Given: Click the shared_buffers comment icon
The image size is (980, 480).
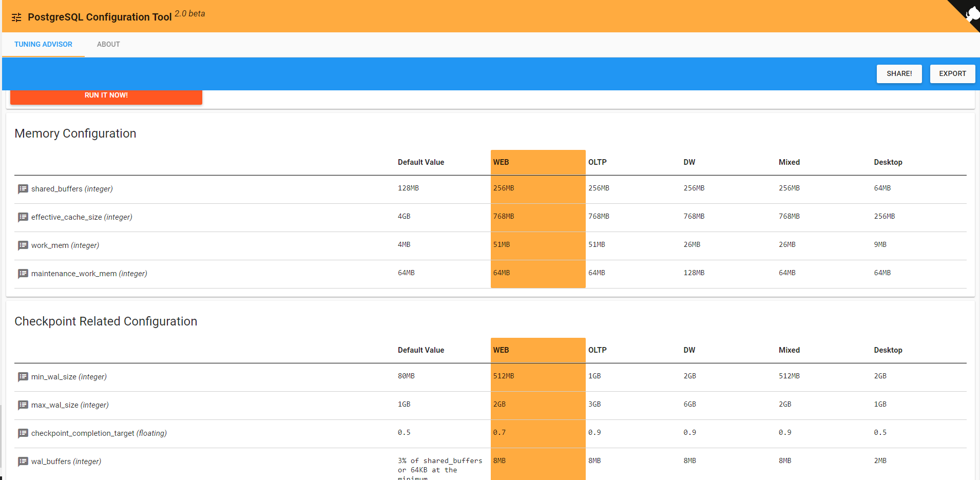Looking at the screenshot, I should [23, 189].
